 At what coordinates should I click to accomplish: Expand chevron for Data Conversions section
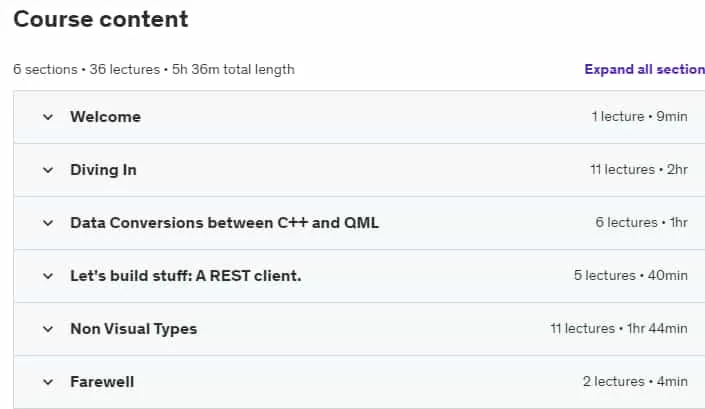pos(48,223)
